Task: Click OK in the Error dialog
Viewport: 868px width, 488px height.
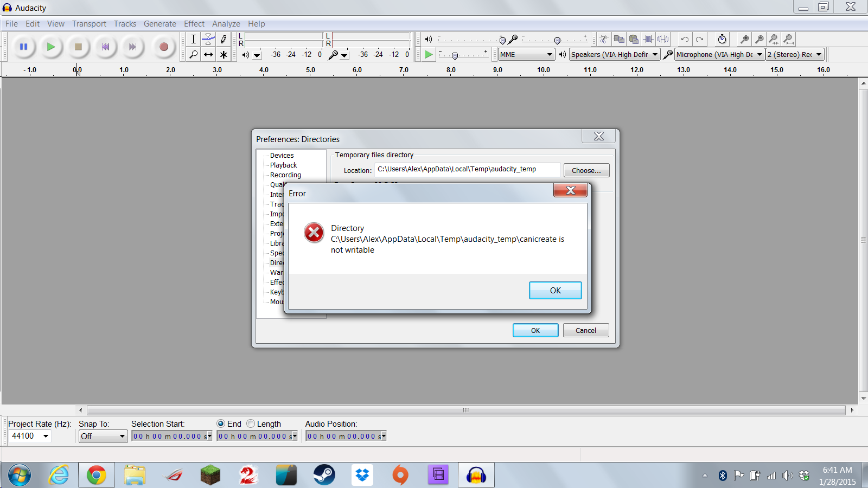Action: 555,290
